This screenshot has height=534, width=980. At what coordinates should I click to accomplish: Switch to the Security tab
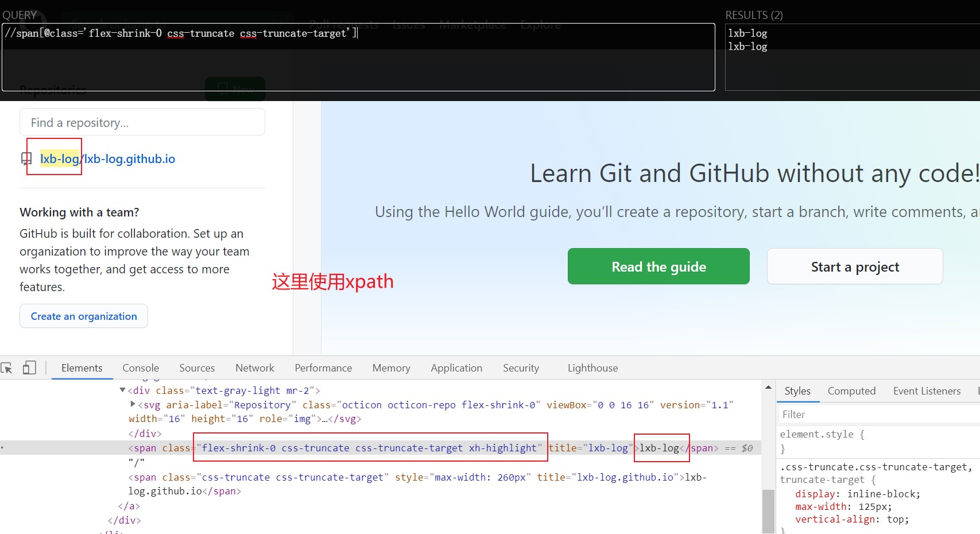pos(521,368)
